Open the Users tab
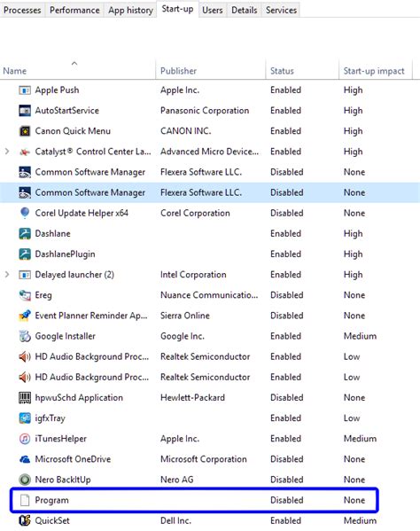420x531 pixels. tap(213, 10)
